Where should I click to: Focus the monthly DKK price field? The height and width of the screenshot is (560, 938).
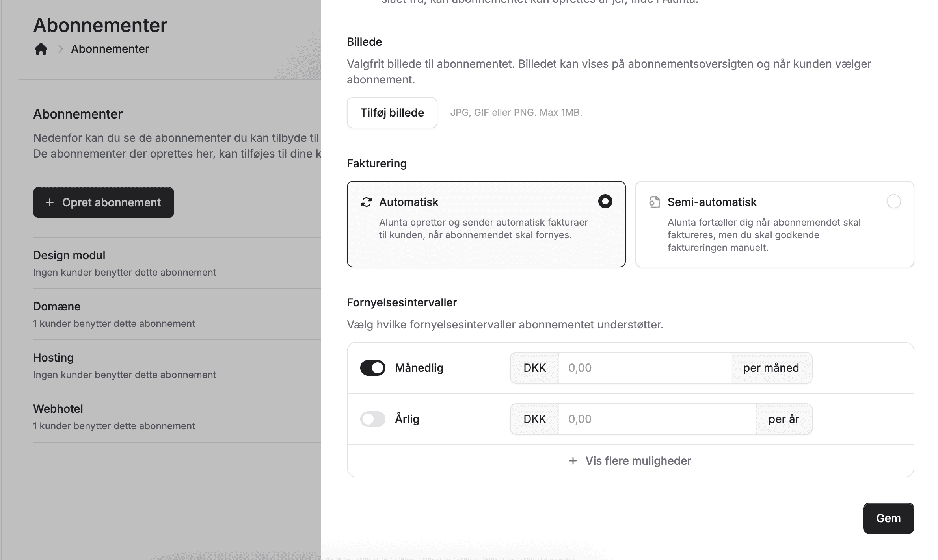pyautogui.click(x=644, y=368)
